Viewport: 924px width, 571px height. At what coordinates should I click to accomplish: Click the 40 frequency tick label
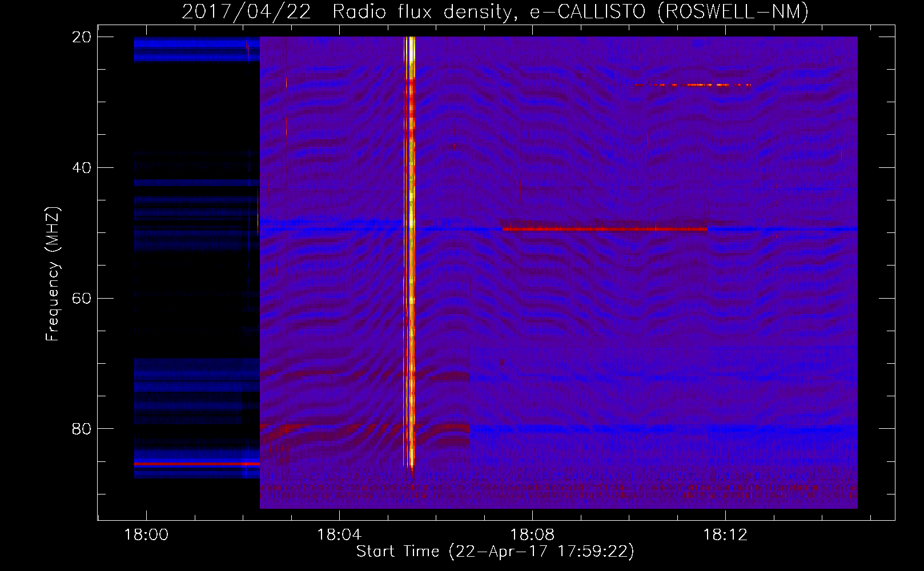pyautogui.click(x=82, y=168)
